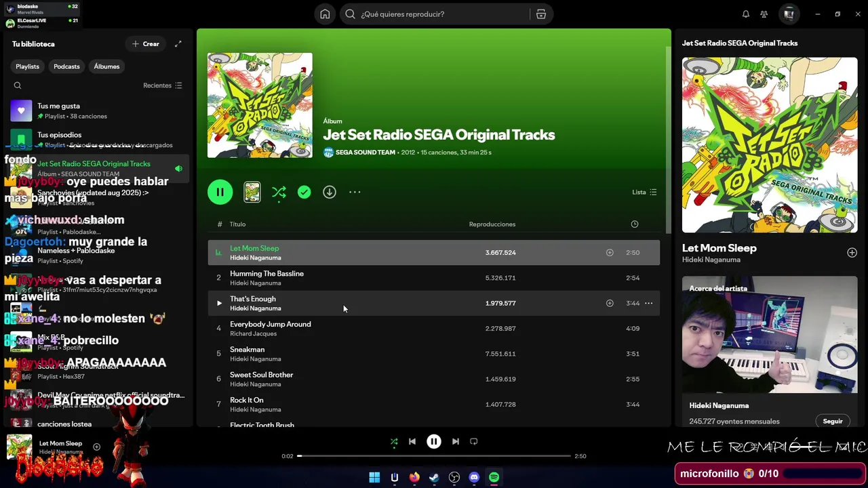Open Let Mom Sleep title in right panel

(719, 248)
